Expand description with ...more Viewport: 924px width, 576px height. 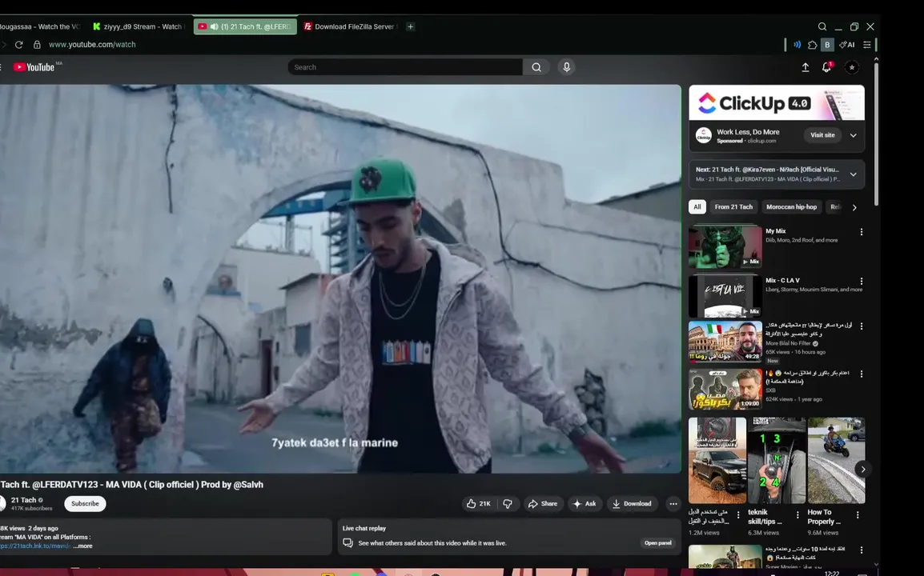(82, 546)
